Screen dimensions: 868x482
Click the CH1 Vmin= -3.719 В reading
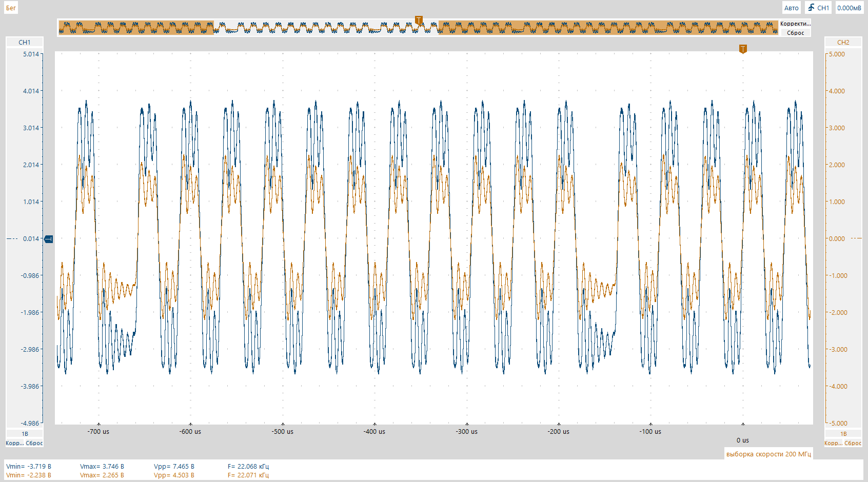29,466
